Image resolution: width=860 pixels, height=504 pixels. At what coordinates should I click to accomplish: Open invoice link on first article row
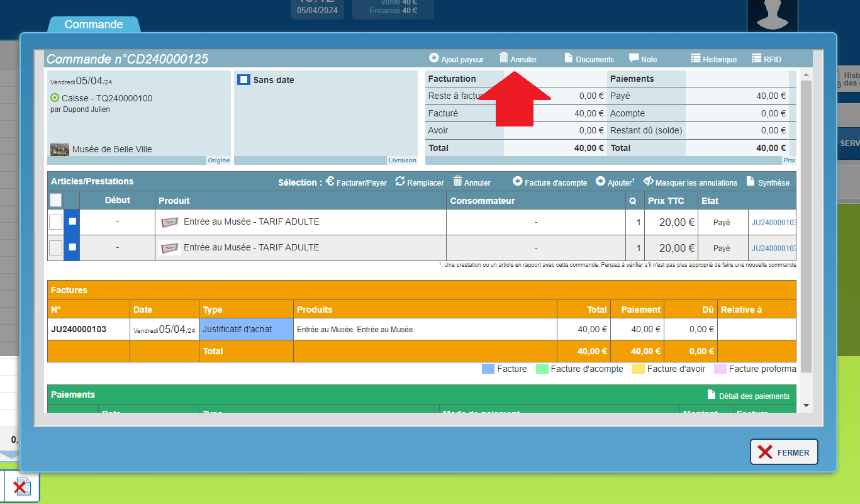point(773,222)
